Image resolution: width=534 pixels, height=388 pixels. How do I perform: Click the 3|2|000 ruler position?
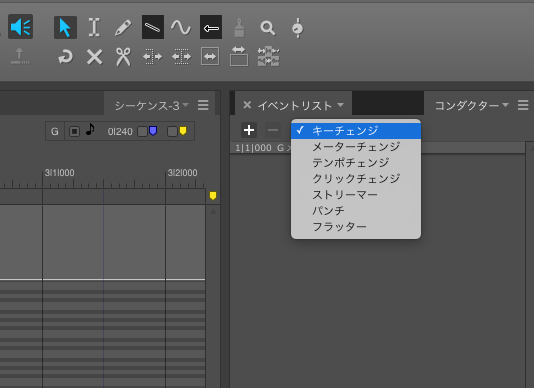pos(183,173)
